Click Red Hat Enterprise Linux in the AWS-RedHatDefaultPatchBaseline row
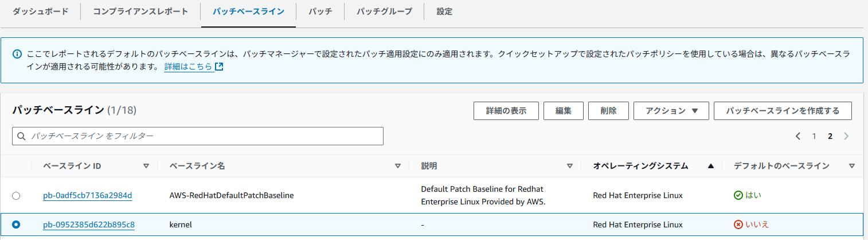The width and height of the screenshot is (868, 240). click(x=638, y=195)
